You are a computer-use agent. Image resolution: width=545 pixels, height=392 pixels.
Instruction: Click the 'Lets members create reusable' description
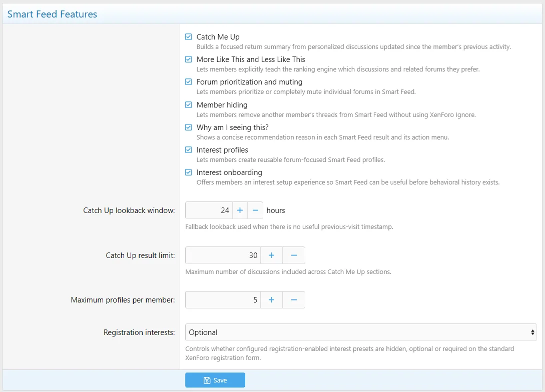tap(291, 160)
